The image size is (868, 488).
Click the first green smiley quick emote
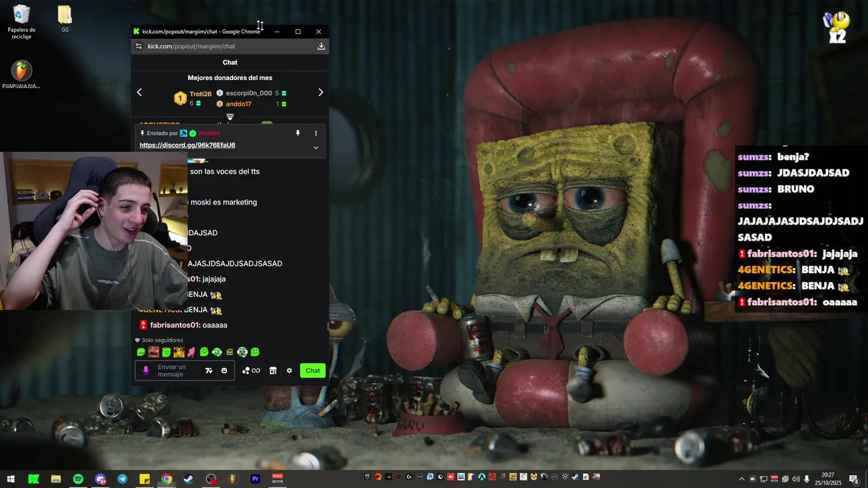141,352
